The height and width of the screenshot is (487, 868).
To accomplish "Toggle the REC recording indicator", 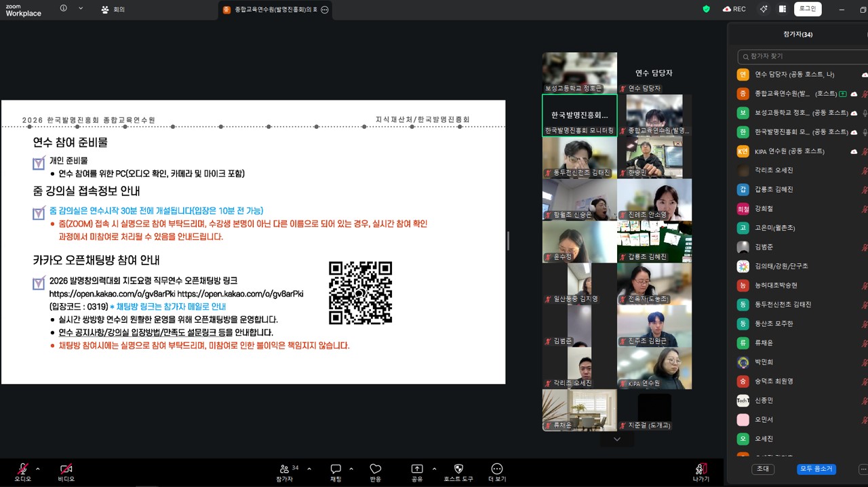I will [734, 9].
